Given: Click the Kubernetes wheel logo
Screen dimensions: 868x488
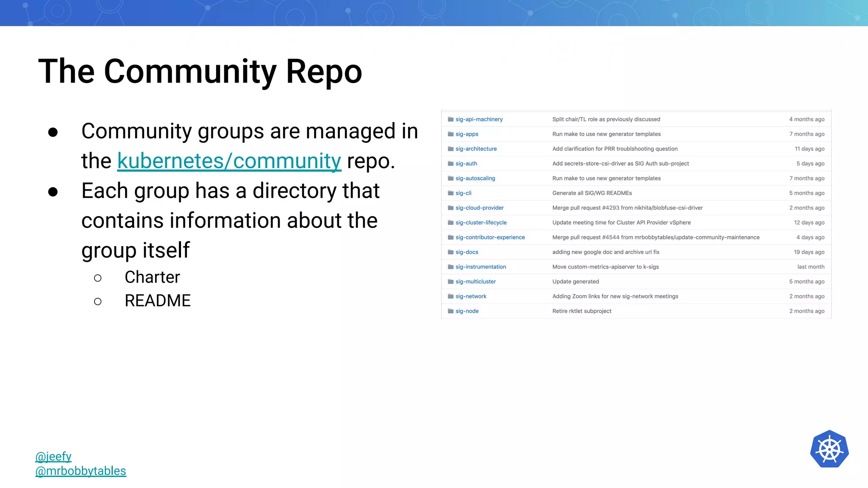Looking at the screenshot, I should (829, 449).
